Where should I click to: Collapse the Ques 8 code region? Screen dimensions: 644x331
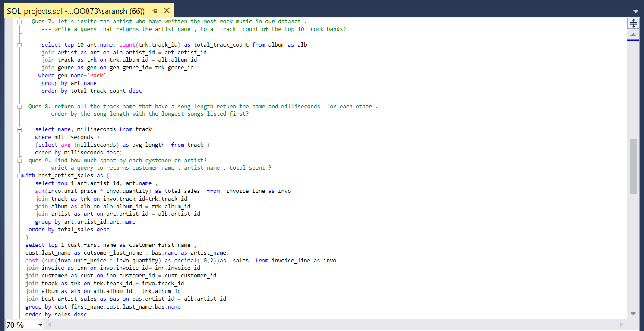[x=19, y=106]
